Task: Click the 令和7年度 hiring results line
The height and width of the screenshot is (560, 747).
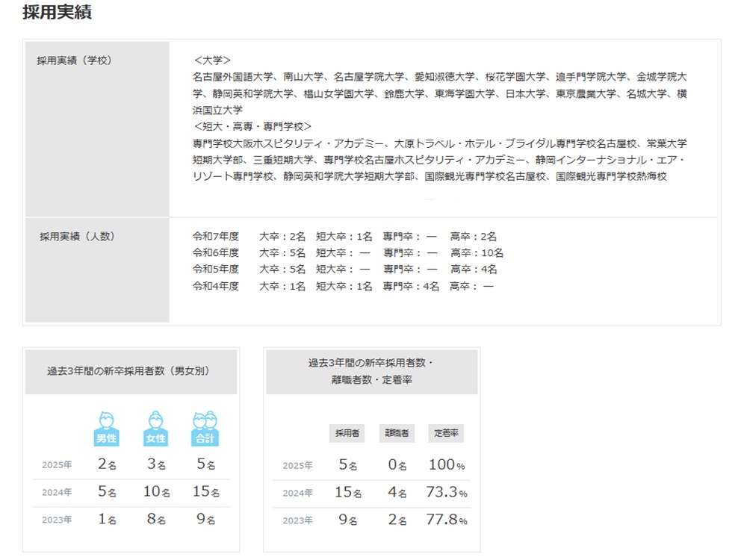Action: coord(344,237)
